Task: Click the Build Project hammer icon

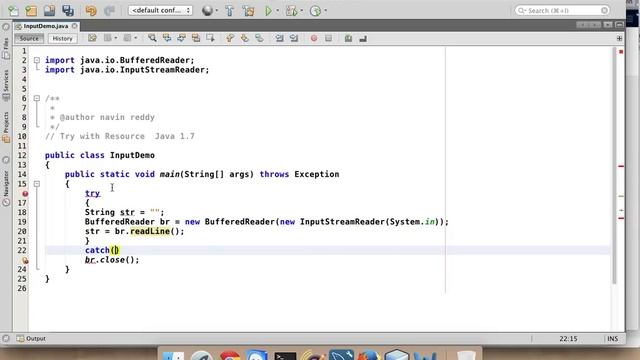Action: [230, 11]
